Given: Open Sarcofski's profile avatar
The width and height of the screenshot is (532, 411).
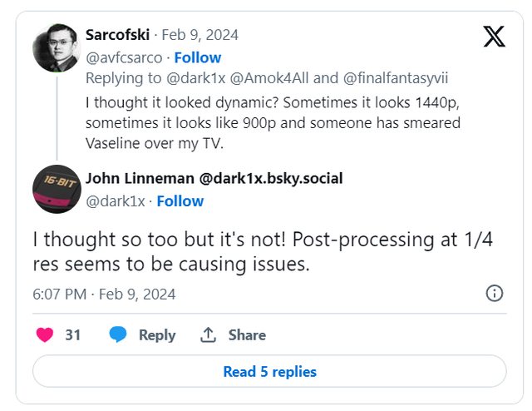Looking at the screenshot, I should [x=57, y=47].
